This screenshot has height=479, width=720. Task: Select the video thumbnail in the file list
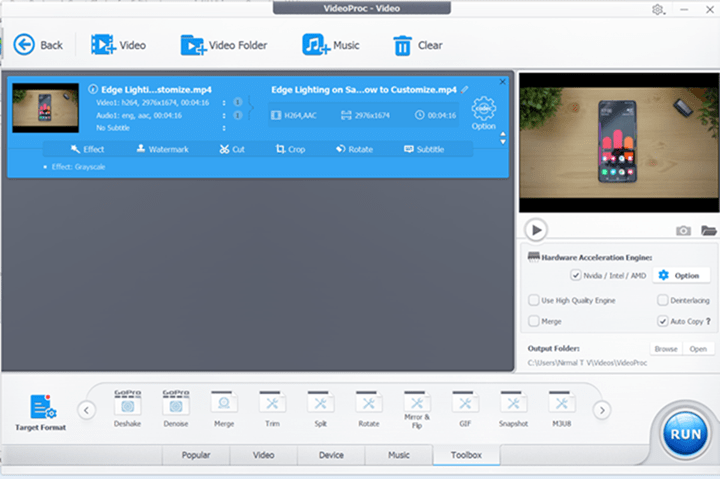(x=45, y=108)
